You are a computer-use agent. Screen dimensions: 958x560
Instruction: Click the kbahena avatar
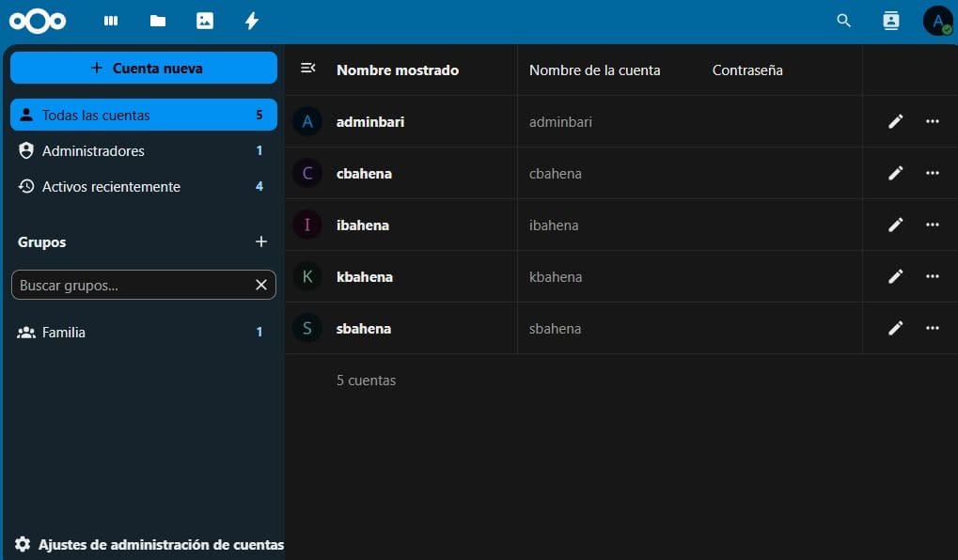[307, 276]
